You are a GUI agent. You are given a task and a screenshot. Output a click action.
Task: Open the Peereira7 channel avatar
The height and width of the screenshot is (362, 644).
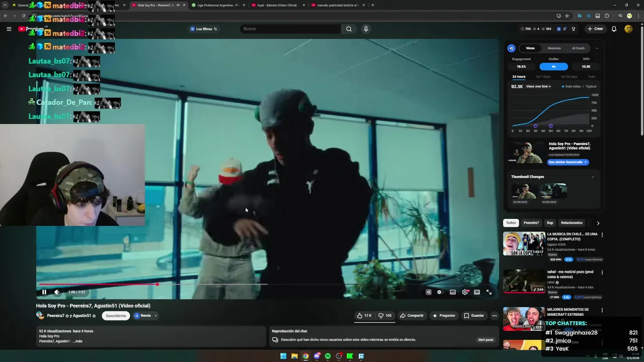point(40,316)
